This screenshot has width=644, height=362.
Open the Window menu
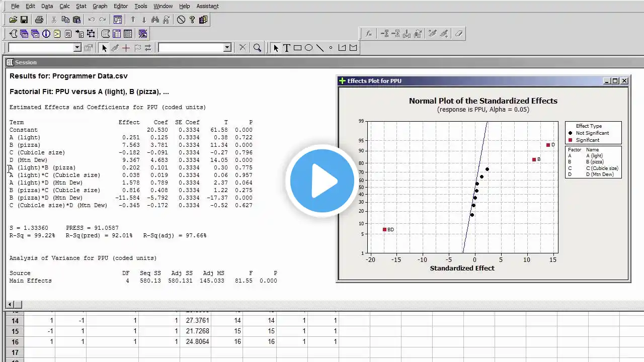point(163,6)
